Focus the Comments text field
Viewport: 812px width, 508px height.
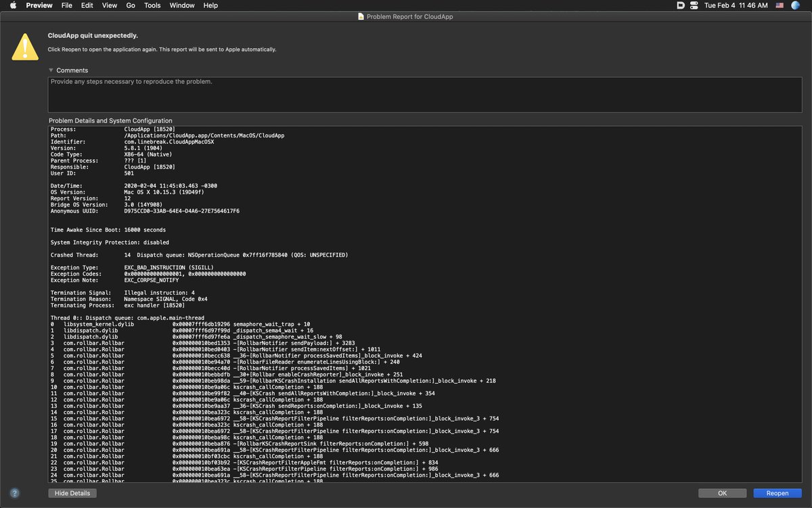click(424, 94)
